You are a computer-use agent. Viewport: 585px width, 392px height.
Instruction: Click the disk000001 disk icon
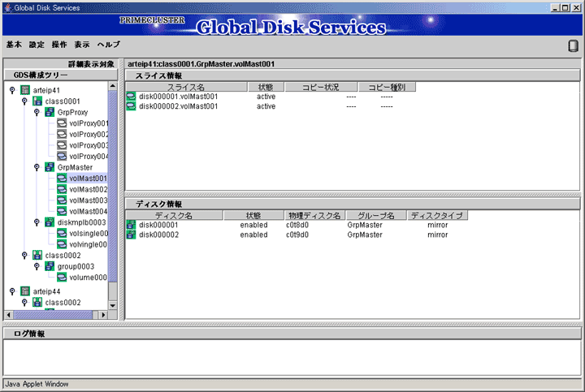click(131, 225)
